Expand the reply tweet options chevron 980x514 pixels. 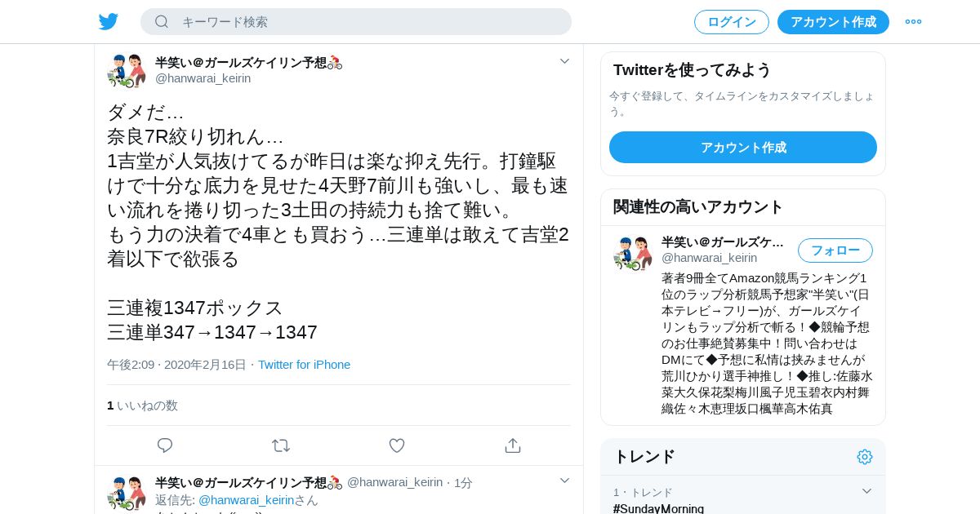click(x=564, y=481)
